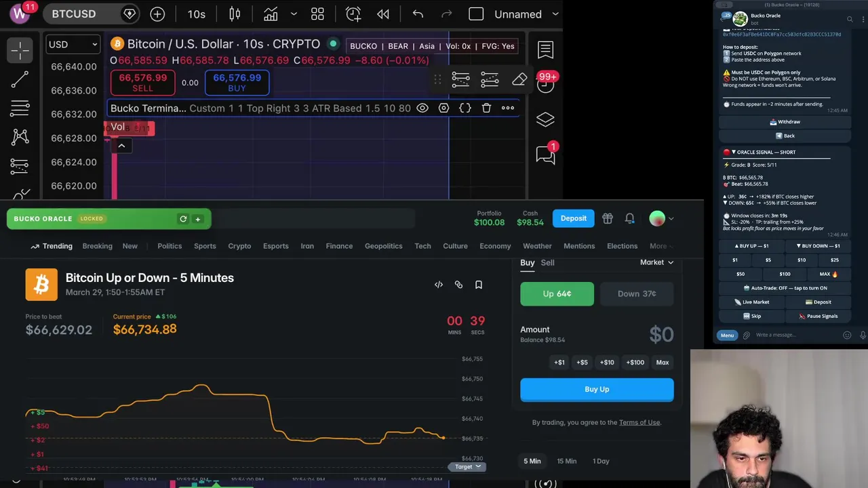This screenshot has width=868, height=488.
Task: Open the Trending tab
Action: [x=52, y=246]
